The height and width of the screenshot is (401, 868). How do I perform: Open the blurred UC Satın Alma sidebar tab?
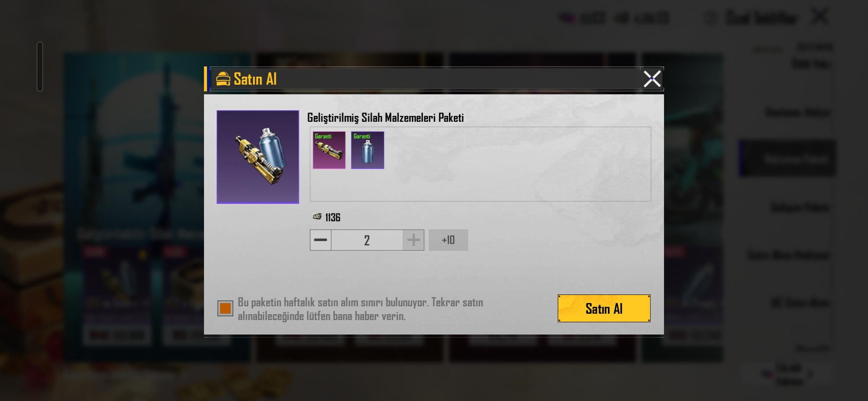pos(799,303)
